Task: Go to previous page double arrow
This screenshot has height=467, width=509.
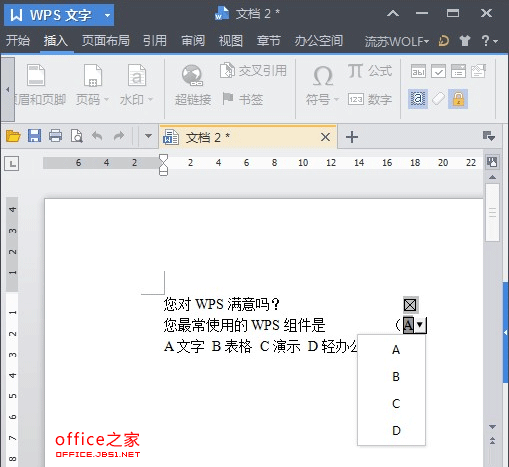Action: [492, 441]
